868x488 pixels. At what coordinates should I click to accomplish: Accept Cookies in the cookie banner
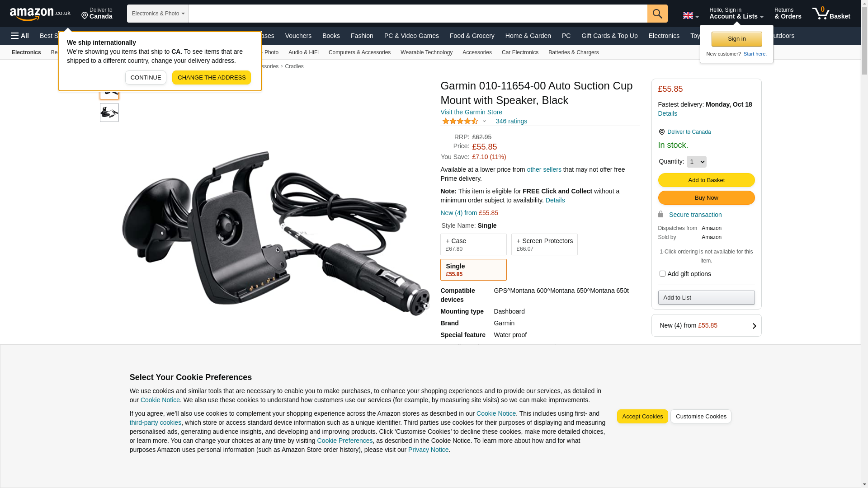tap(642, 417)
